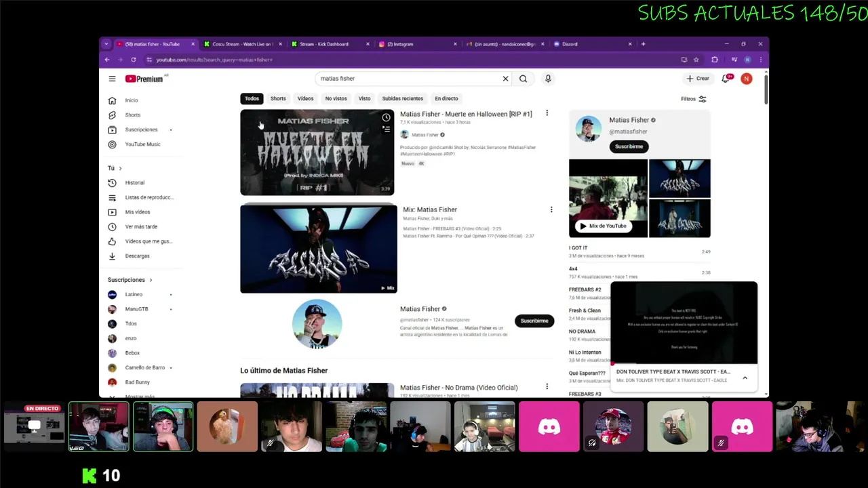Open YouTube Music in the sidebar
The width and height of the screenshot is (868, 488).
click(x=142, y=144)
